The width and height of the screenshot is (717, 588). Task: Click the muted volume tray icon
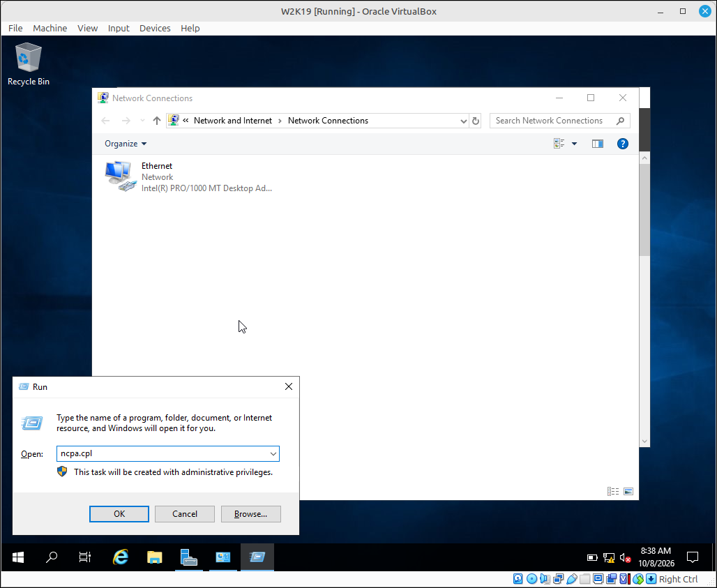tap(625, 557)
